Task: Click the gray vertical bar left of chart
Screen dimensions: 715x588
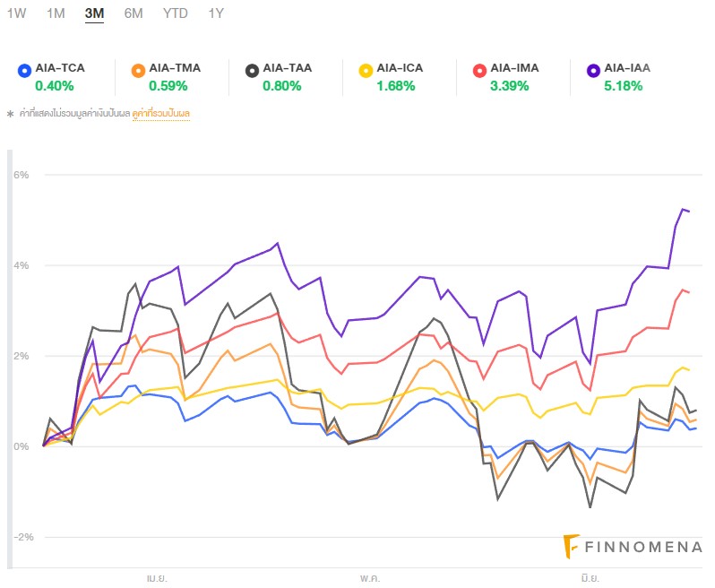Action: coord(8,359)
